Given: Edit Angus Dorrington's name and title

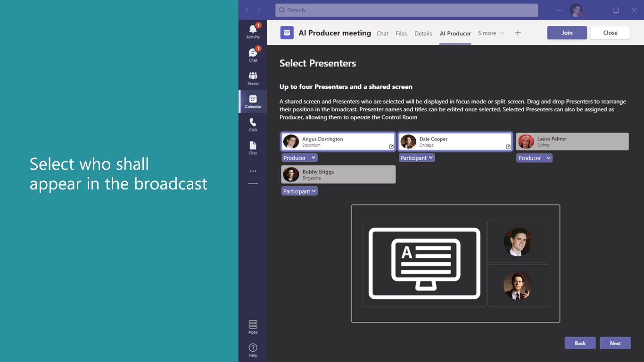Looking at the screenshot, I should [x=391, y=147].
